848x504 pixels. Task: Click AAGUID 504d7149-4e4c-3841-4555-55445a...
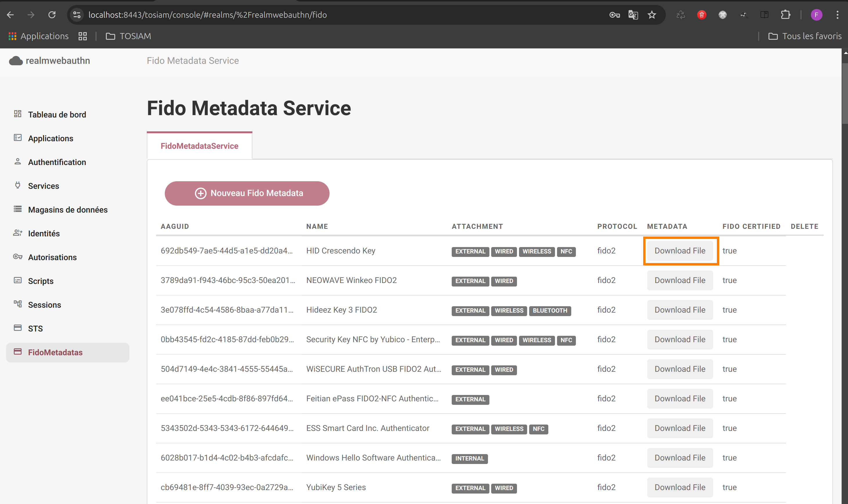pyautogui.click(x=227, y=369)
